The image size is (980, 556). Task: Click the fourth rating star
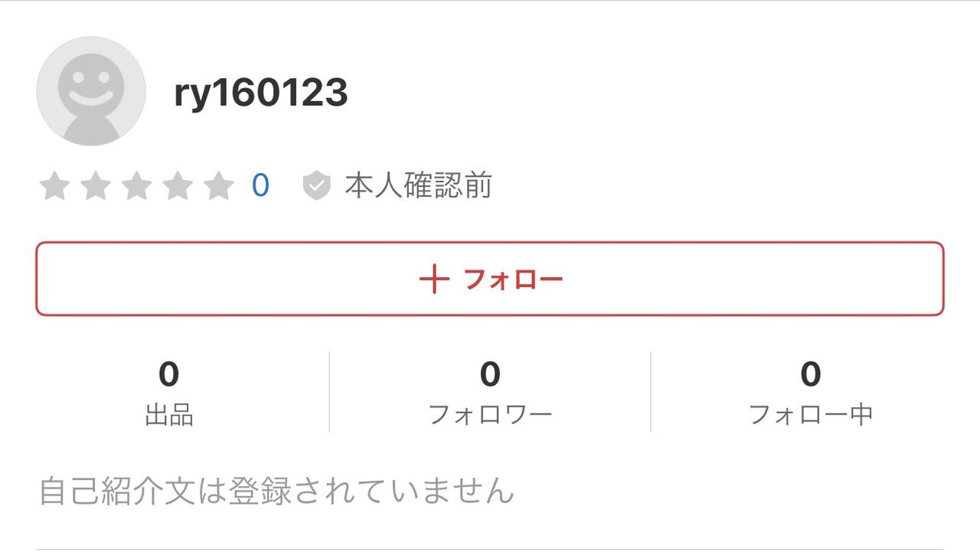(x=178, y=185)
